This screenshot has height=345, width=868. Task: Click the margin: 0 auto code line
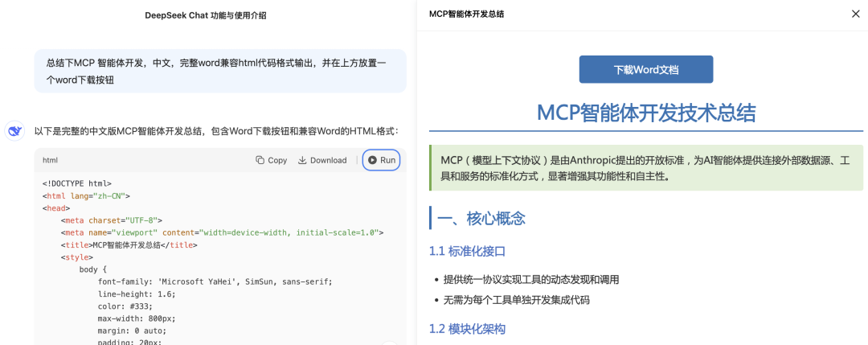[x=133, y=331]
